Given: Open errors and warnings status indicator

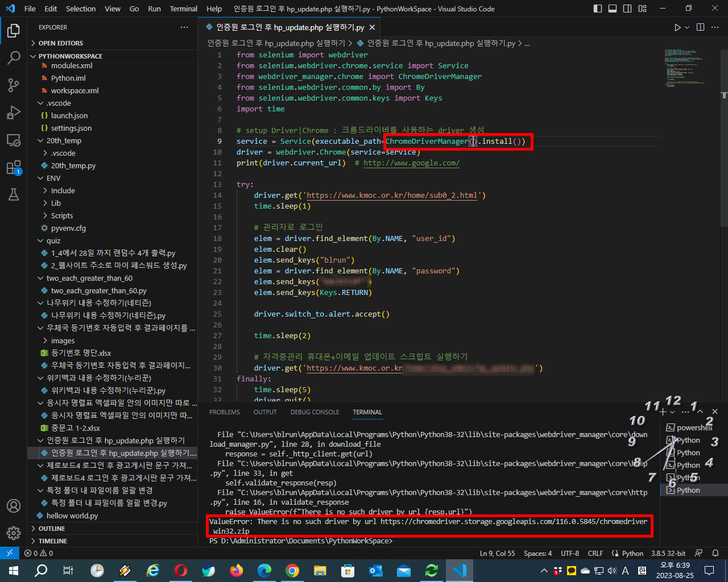Looking at the screenshot, I should tap(39, 553).
